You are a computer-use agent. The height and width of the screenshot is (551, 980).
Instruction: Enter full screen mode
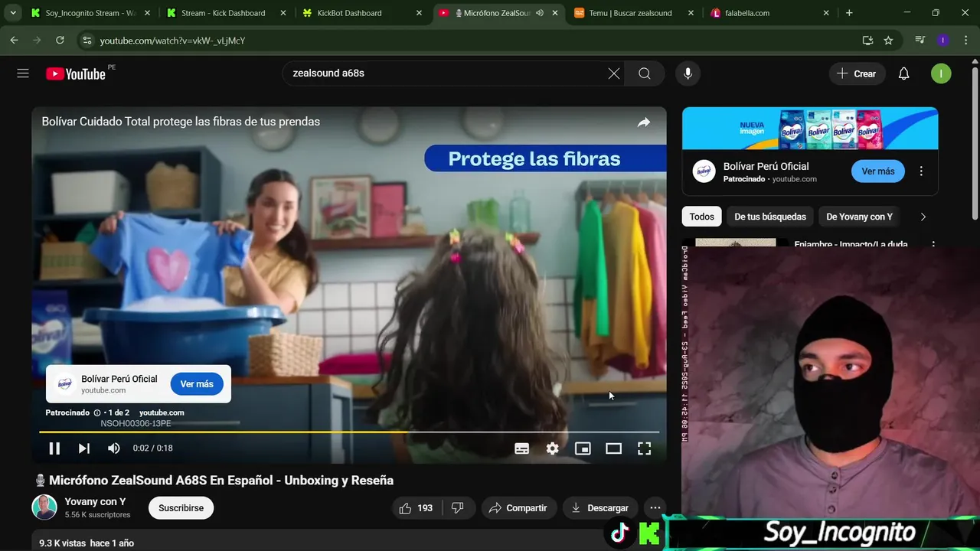coord(645,449)
